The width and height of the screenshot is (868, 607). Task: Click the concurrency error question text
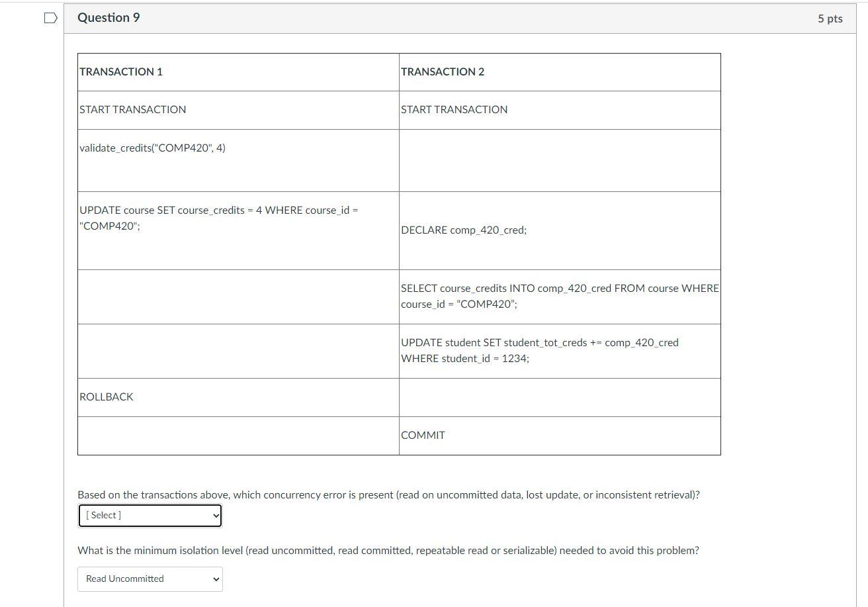390,494
